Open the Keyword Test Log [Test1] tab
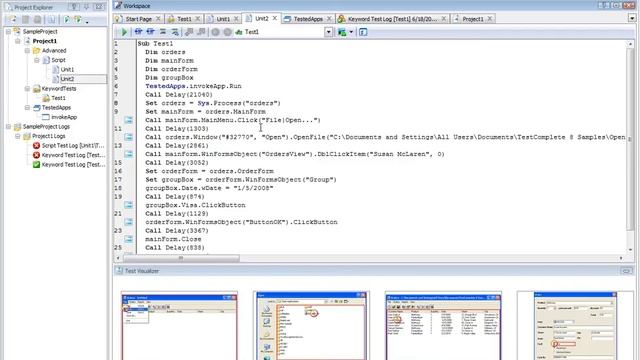Viewport: 640px width, 360px height. tap(392, 19)
